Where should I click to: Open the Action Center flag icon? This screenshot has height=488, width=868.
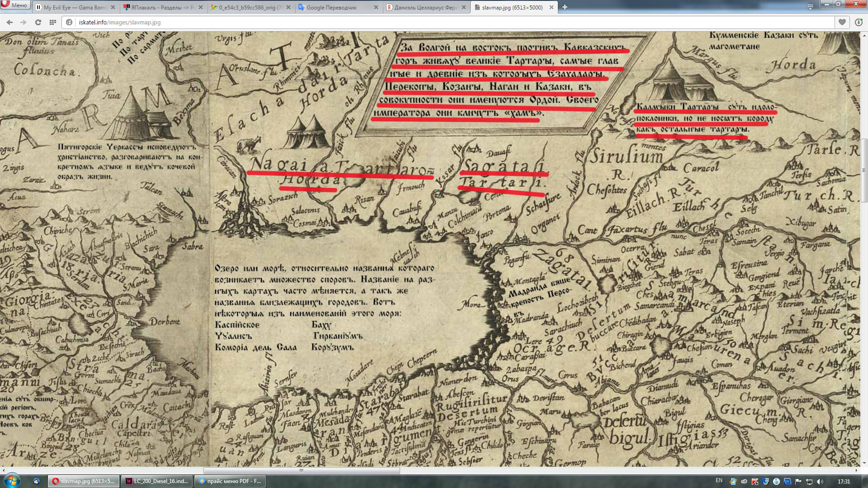click(798, 482)
